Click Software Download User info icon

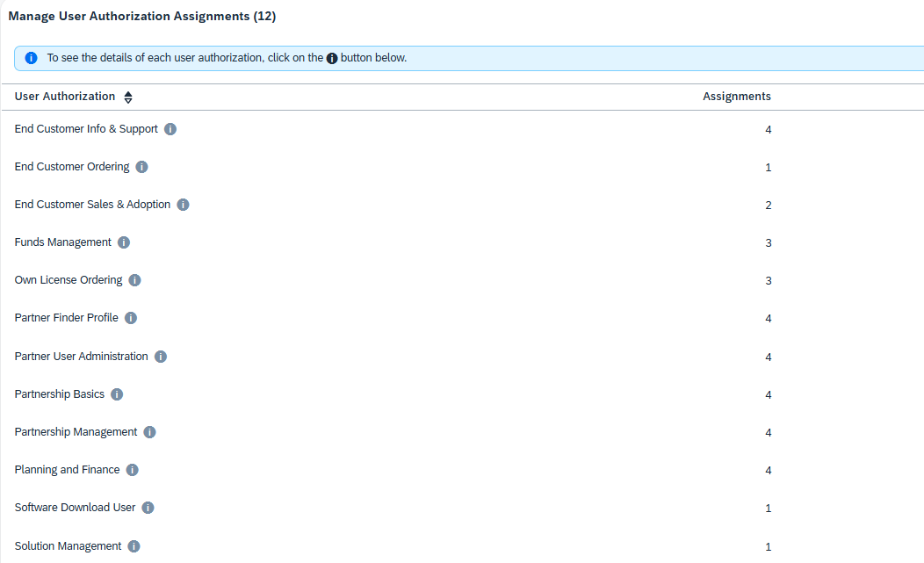pyautogui.click(x=148, y=508)
